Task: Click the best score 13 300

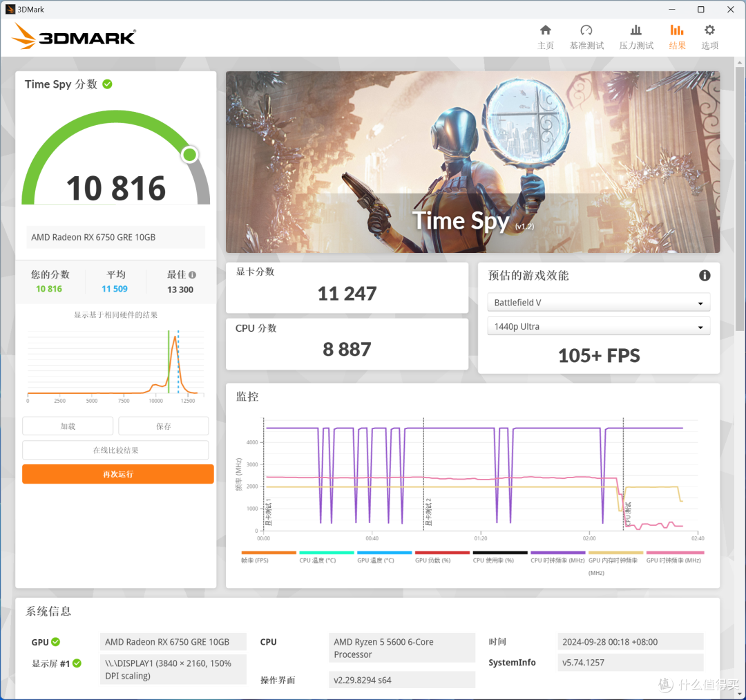Action: tap(180, 290)
